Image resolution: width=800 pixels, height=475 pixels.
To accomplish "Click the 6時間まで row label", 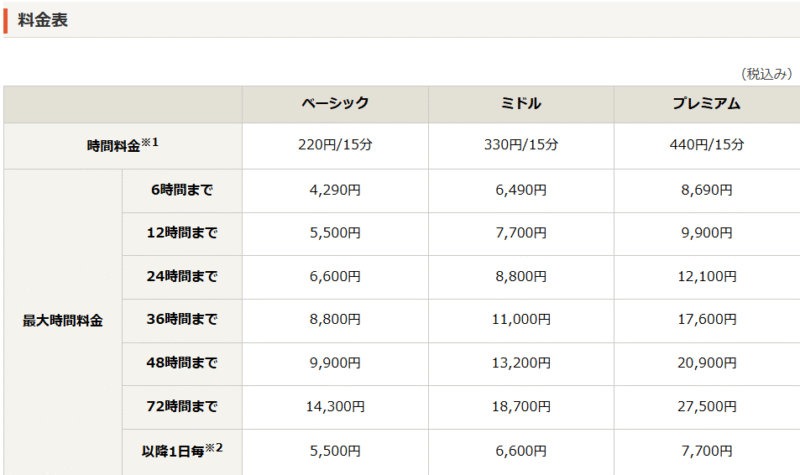I will (181, 190).
